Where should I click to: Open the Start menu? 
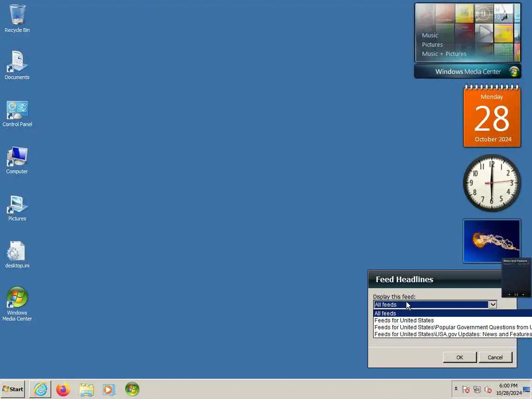(x=13, y=389)
